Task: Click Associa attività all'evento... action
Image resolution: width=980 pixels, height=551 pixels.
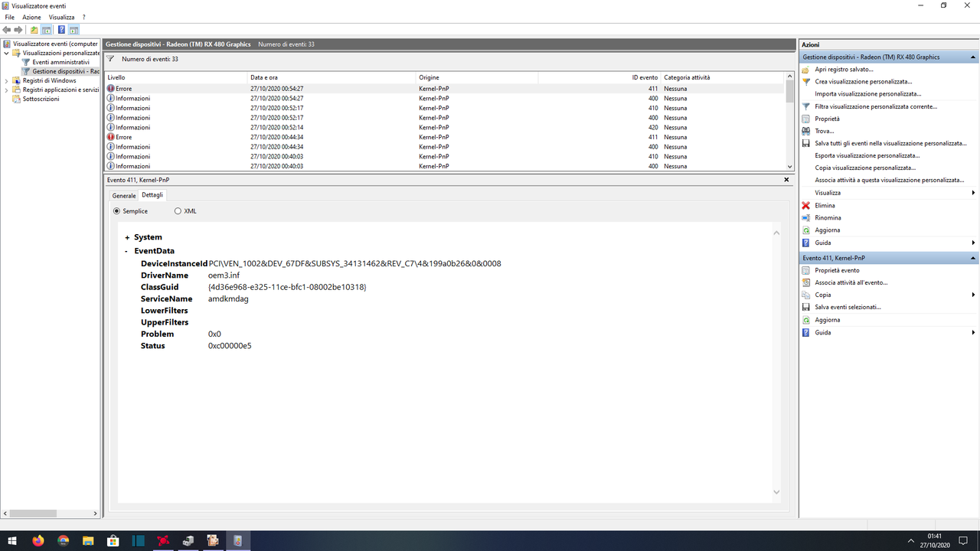Action: [x=851, y=282]
